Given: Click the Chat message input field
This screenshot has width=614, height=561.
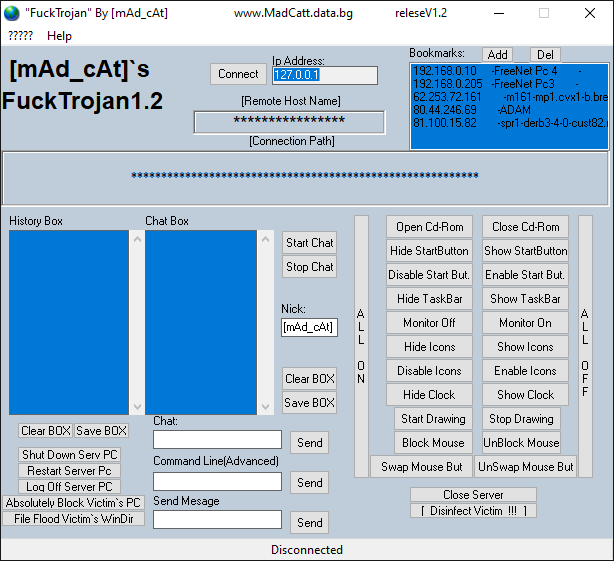Looking at the screenshot, I should pyautogui.click(x=217, y=439).
